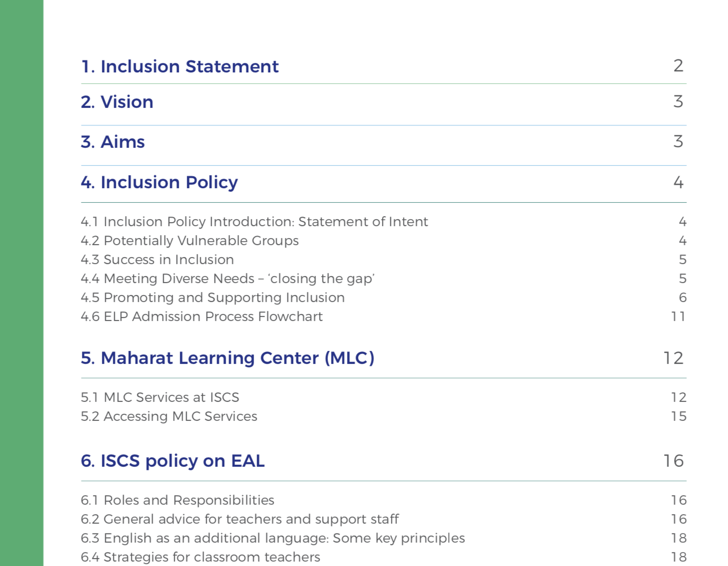Jump to '4.6 ELP Admission Process Flowchart'
The image size is (728, 566).
tap(202, 316)
